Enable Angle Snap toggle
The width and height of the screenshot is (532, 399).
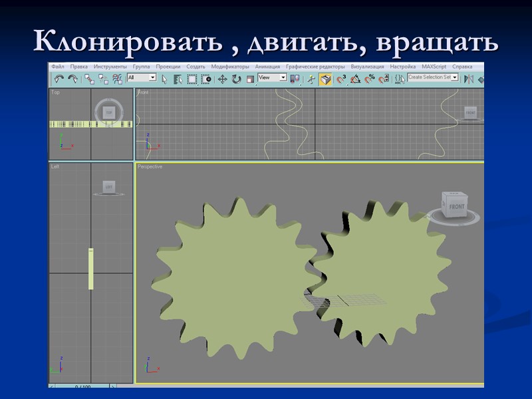coord(356,79)
